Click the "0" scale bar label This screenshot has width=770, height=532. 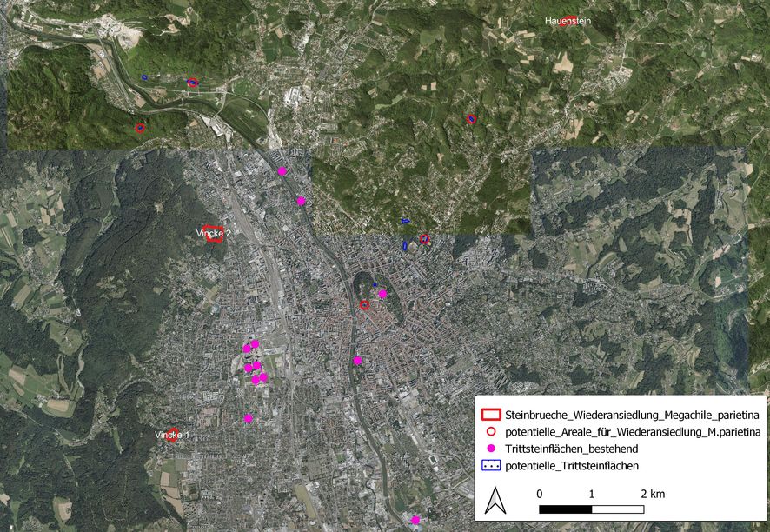pos(539,494)
